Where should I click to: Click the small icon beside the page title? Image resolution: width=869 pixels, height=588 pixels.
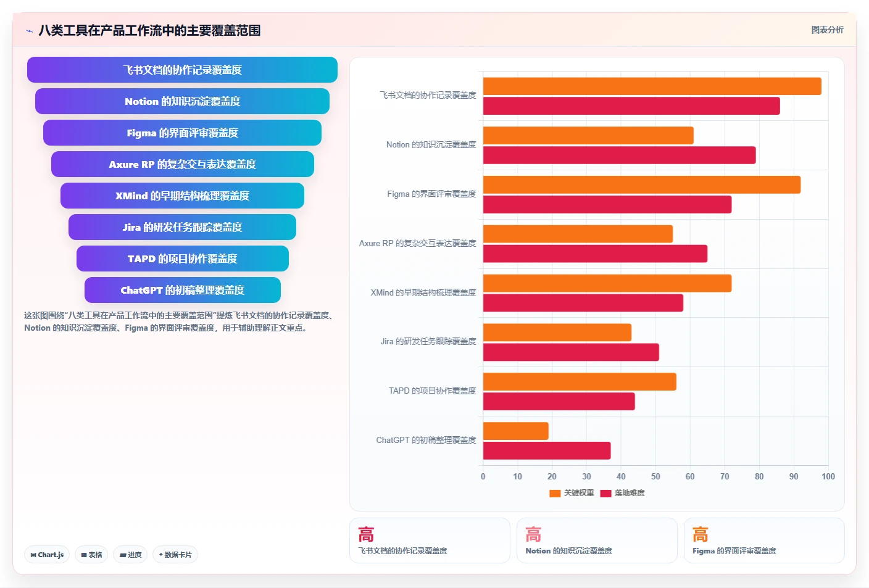pyautogui.click(x=29, y=31)
